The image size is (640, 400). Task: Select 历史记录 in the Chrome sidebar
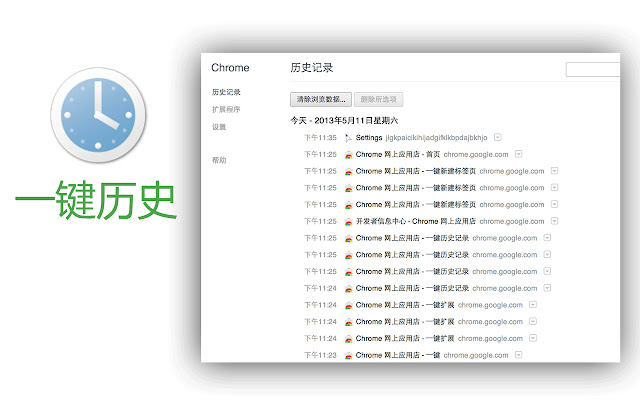[226, 92]
